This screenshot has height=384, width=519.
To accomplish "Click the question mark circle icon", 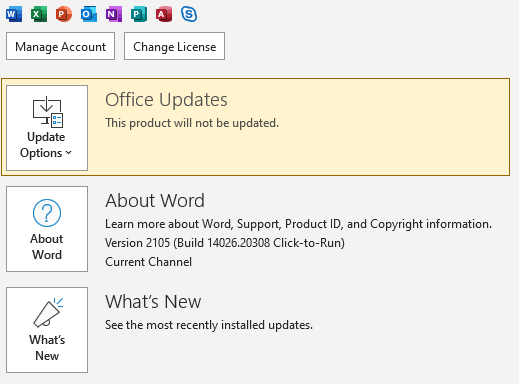I will (x=47, y=213).
